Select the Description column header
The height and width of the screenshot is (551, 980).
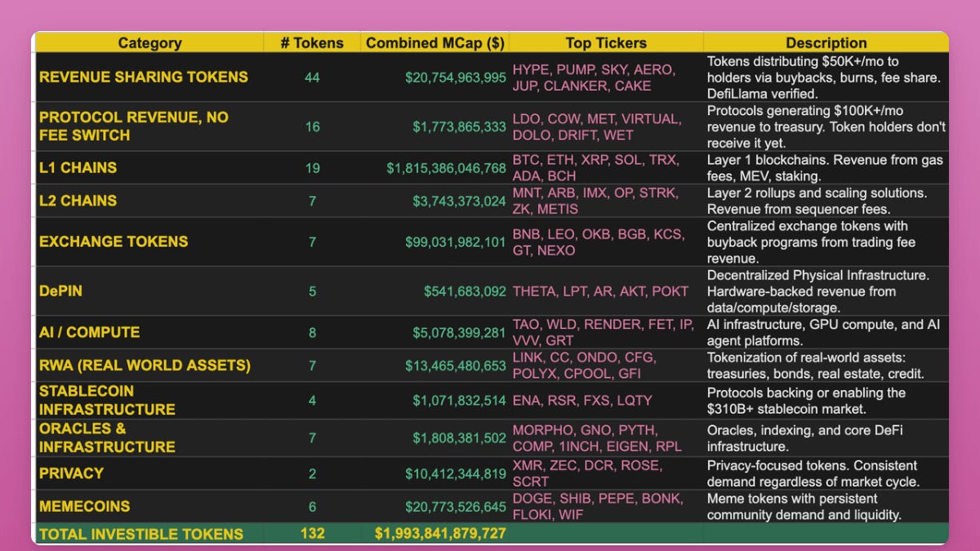pyautogui.click(x=826, y=42)
